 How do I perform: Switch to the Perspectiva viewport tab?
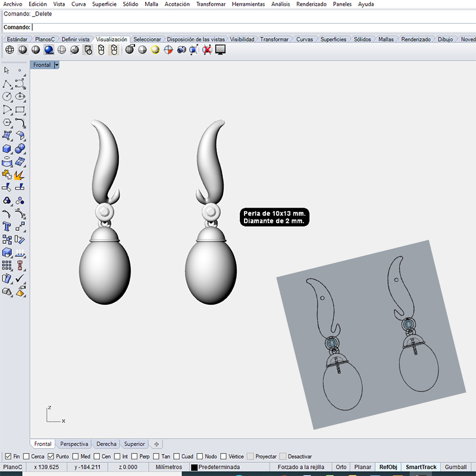[74, 444]
